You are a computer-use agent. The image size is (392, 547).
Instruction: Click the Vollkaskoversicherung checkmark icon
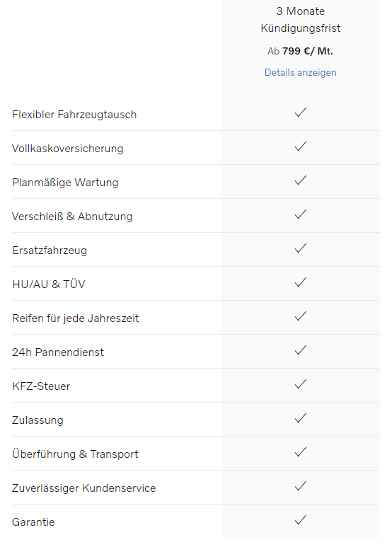300,146
